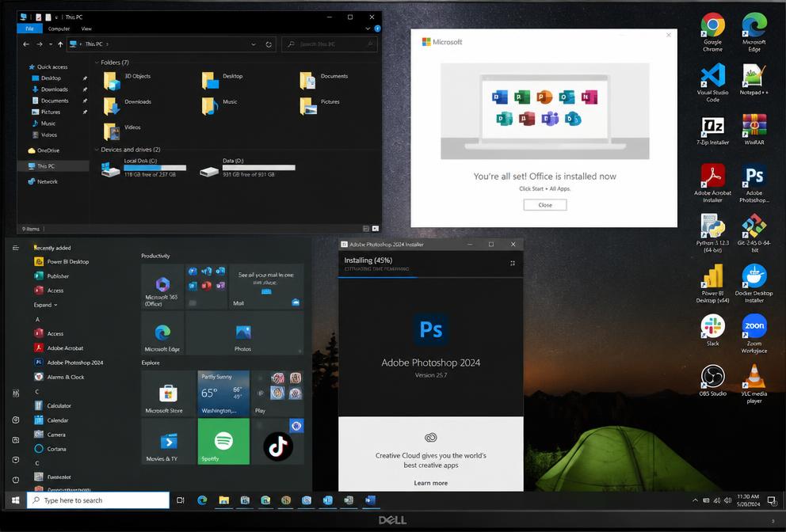Go back in File Explorer

point(26,44)
